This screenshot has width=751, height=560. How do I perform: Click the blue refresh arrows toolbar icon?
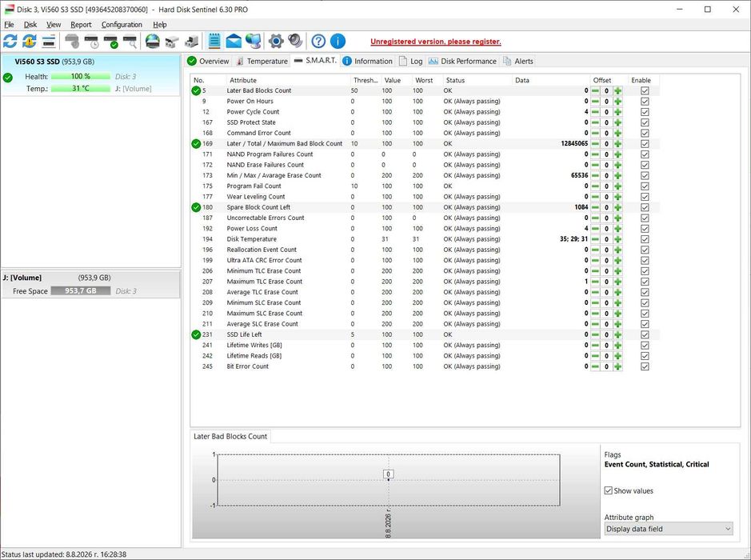click(x=10, y=42)
